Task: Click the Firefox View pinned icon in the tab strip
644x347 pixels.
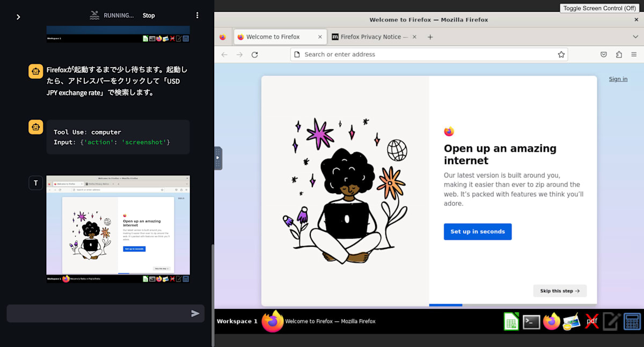Action: click(223, 37)
